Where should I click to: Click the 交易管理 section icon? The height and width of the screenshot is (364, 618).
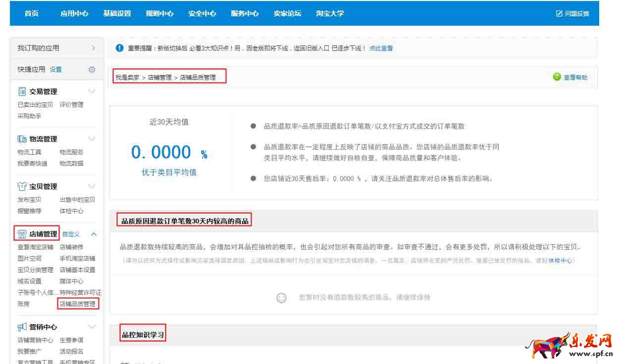coord(22,91)
